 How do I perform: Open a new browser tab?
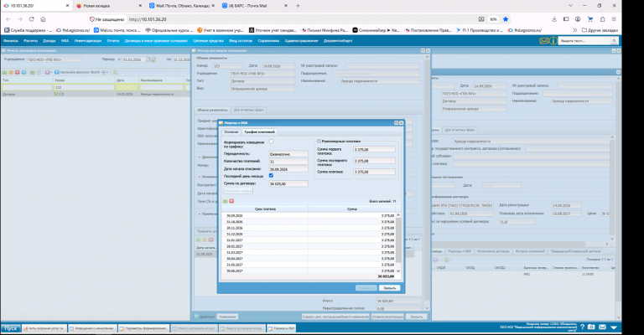299,6
